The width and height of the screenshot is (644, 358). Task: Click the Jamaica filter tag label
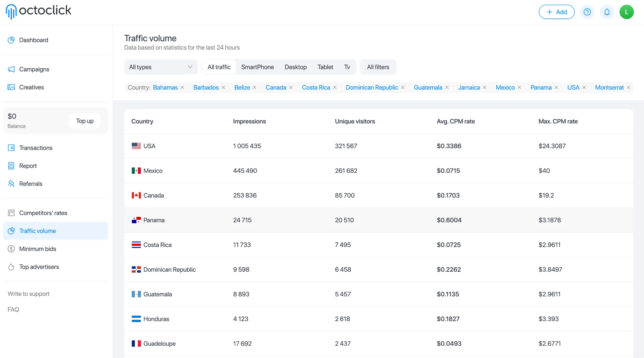(469, 88)
